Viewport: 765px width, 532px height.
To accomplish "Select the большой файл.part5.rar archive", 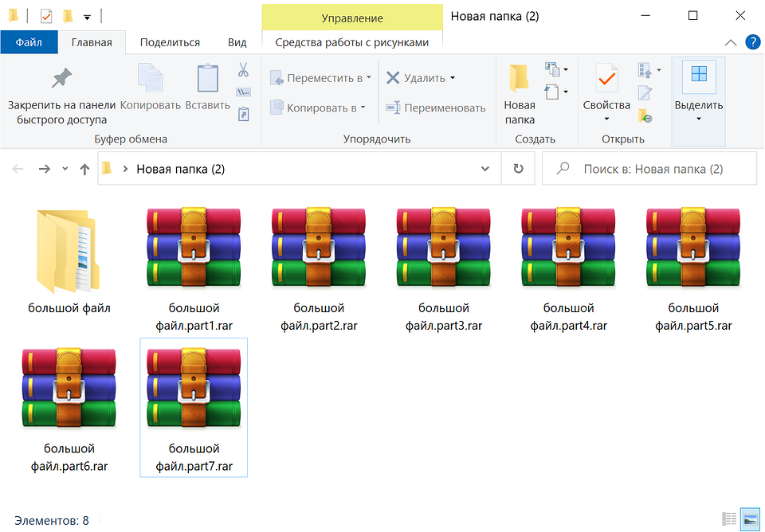I will tap(693, 271).
